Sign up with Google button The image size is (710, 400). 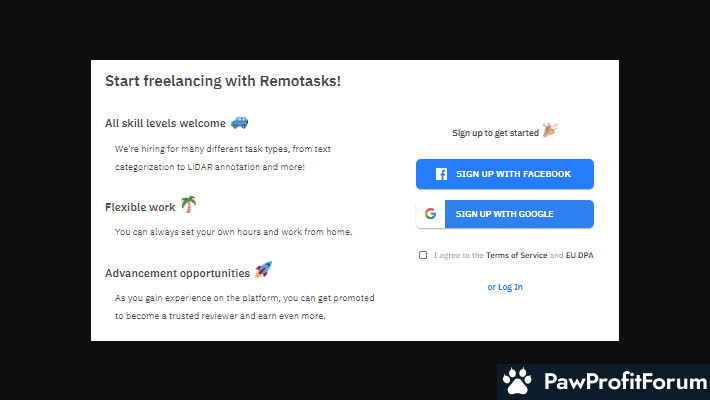(505, 214)
